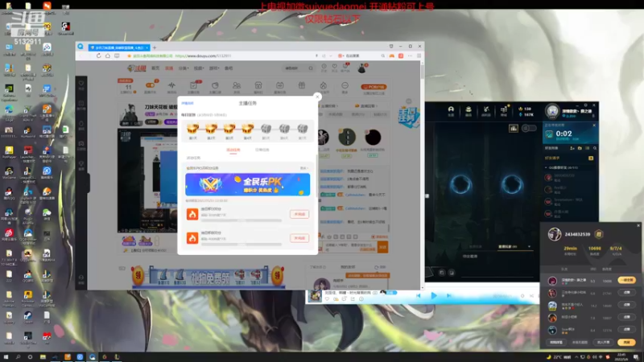Open viewing history clock icon in Douyu header
The width and height of the screenshot is (644, 362).
tap(324, 67)
